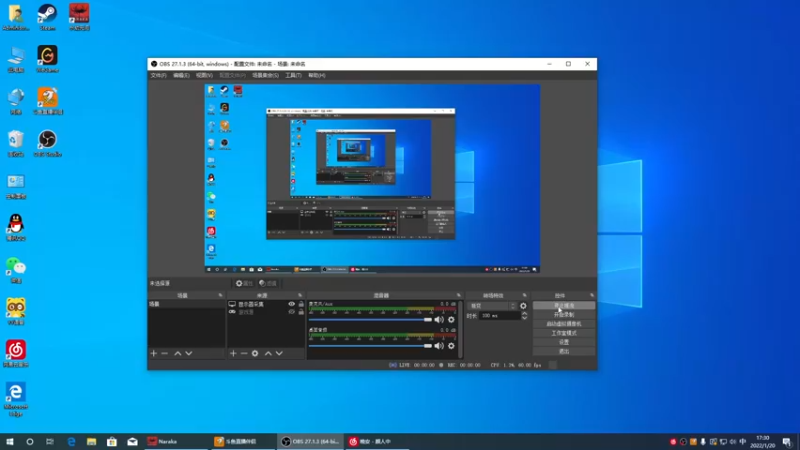The width and height of the screenshot is (800, 450).
Task: Pop out the Controls dock panel
Action: coord(592,295)
